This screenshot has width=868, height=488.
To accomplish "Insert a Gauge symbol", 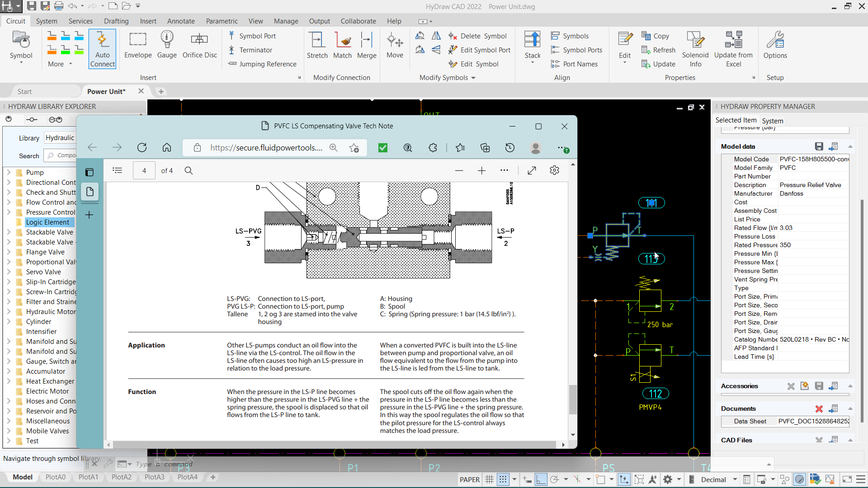I will click(167, 45).
